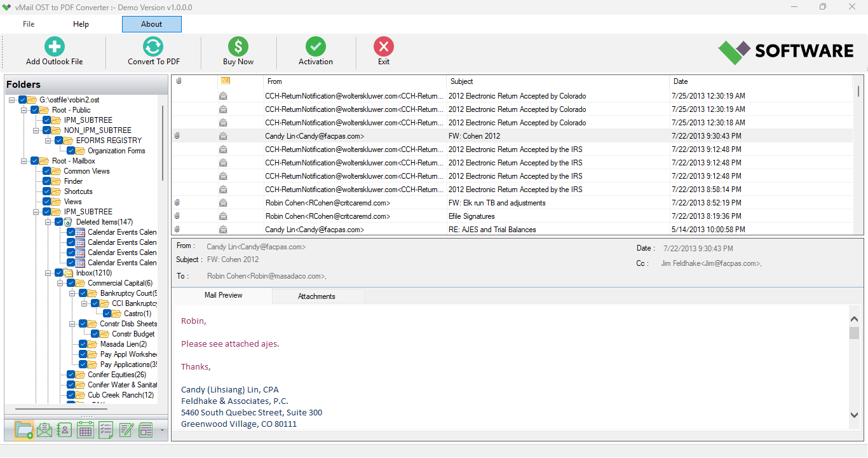
Task: Click the Activation checkmark icon
Action: pyautogui.click(x=316, y=46)
